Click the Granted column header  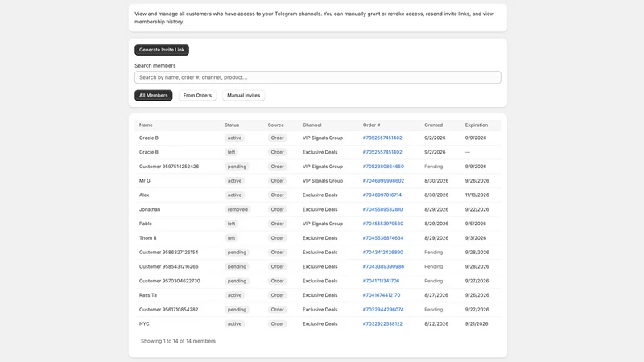point(433,125)
